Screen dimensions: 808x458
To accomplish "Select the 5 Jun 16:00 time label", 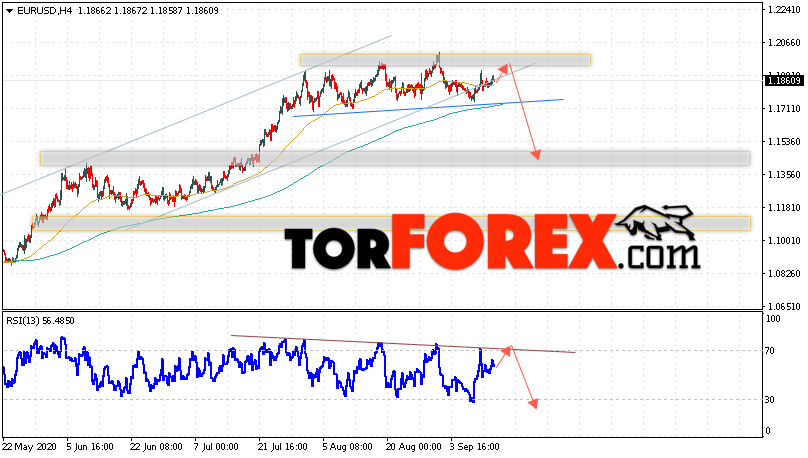I will [90, 447].
